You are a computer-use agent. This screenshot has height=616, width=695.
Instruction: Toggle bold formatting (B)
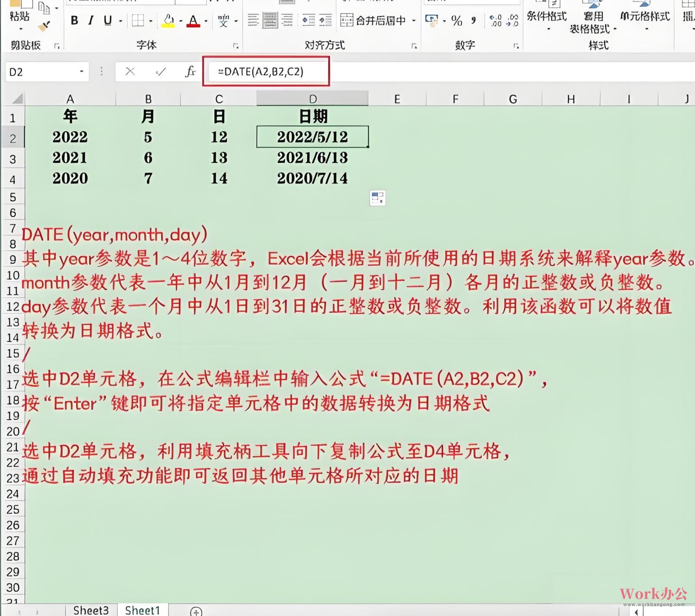coord(74,20)
